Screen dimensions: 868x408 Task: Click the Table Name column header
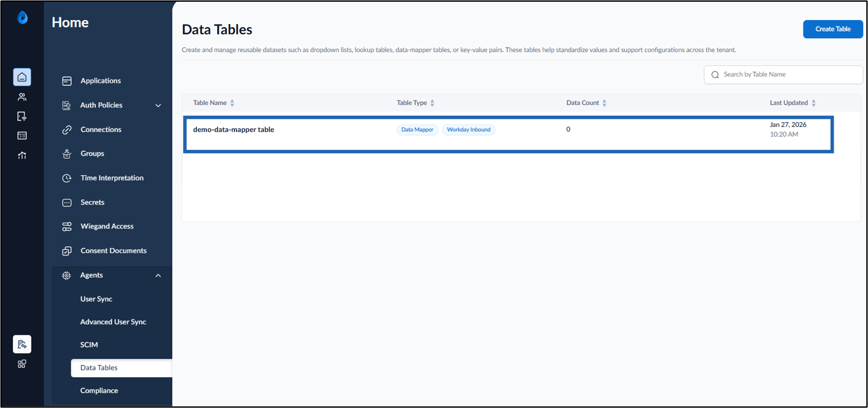[210, 103]
